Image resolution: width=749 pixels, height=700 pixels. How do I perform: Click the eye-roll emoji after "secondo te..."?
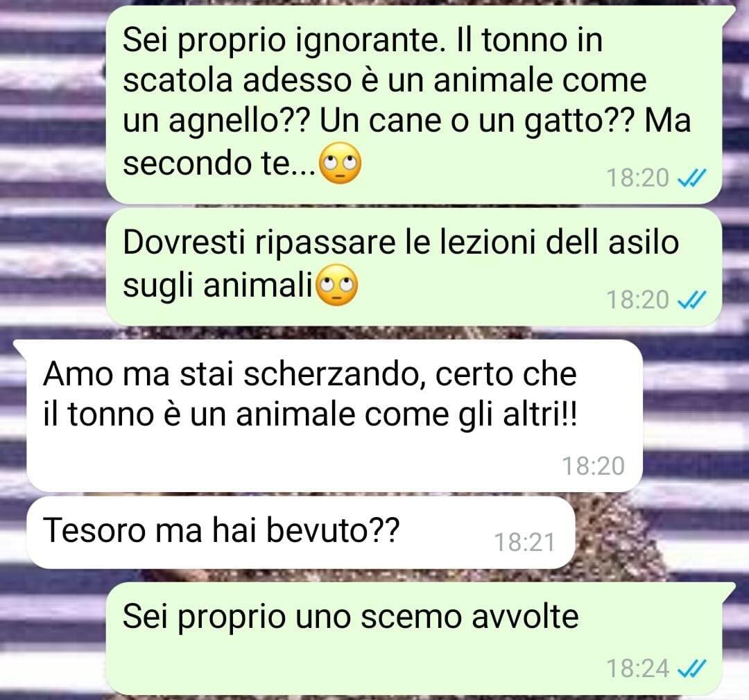[340, 164]
